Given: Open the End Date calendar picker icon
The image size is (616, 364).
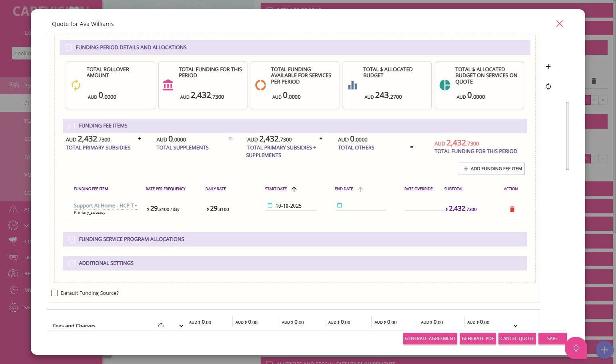Looking at the screenshot, I should (339, 205).
